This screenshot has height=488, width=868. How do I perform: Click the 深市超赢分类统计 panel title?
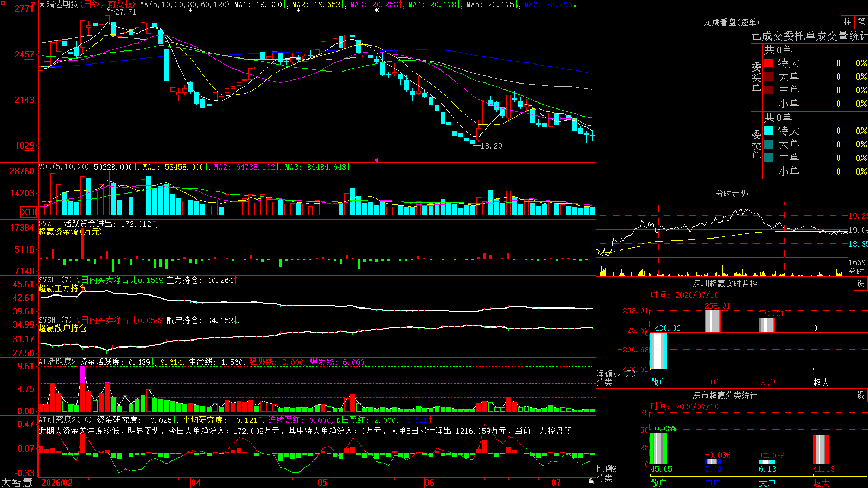click(x=725, y=395)
